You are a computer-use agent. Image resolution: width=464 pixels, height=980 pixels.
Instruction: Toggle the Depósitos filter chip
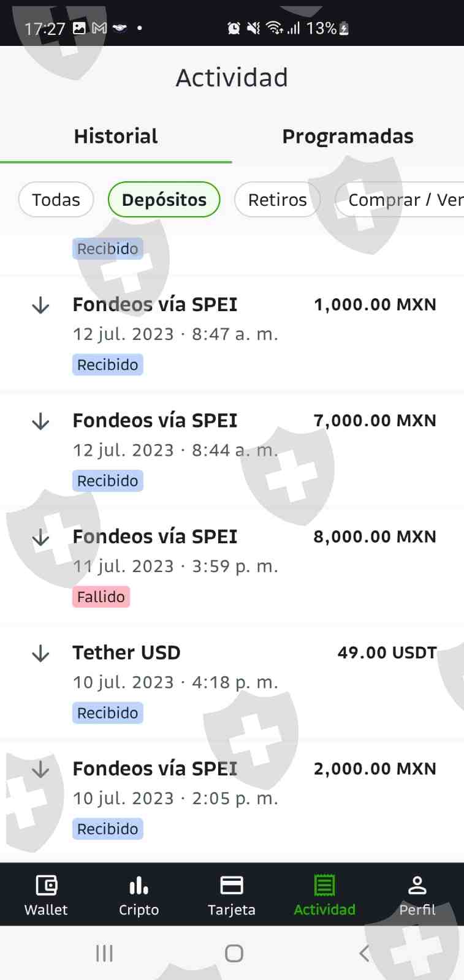pyautogui.click(x=164, y=200)
